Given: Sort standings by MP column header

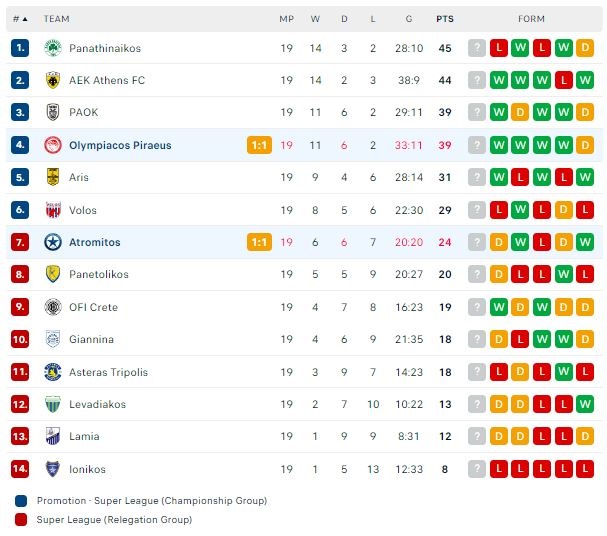Looking at the screenshot, I should coord(287,19).
